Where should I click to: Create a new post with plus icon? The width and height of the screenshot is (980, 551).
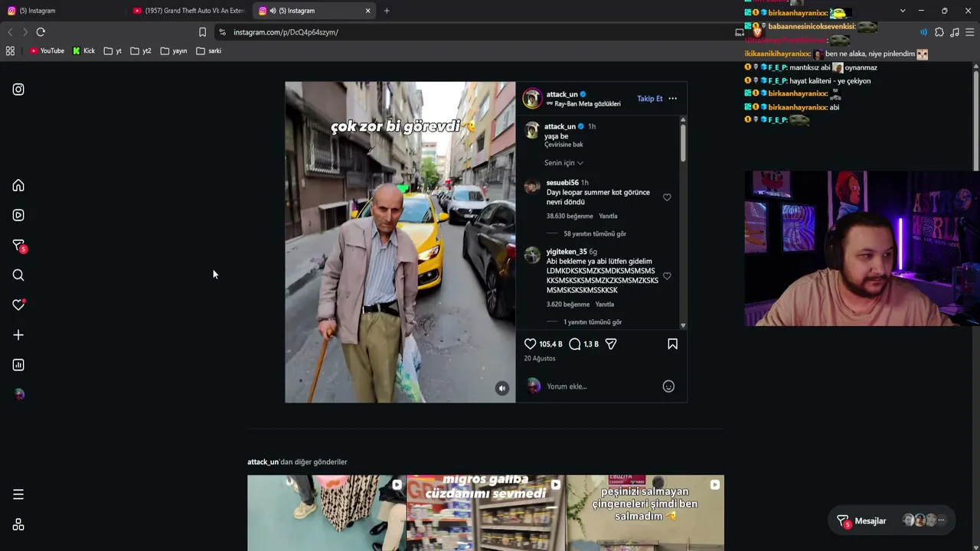pos(18,335)
